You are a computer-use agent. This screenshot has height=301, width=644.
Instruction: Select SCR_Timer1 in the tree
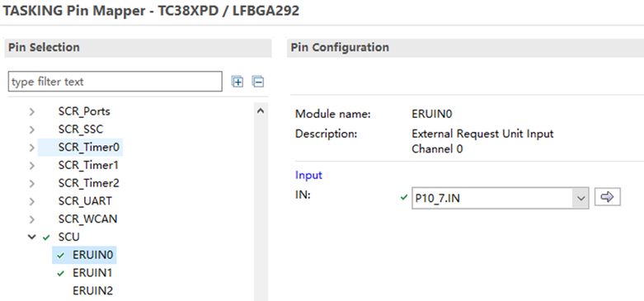(x=89, y=165)
